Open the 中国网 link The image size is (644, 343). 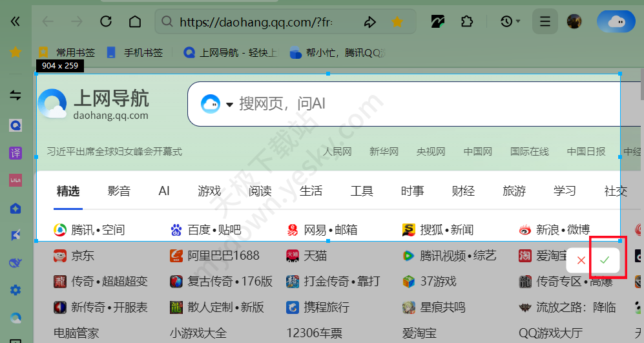point(477,152)
